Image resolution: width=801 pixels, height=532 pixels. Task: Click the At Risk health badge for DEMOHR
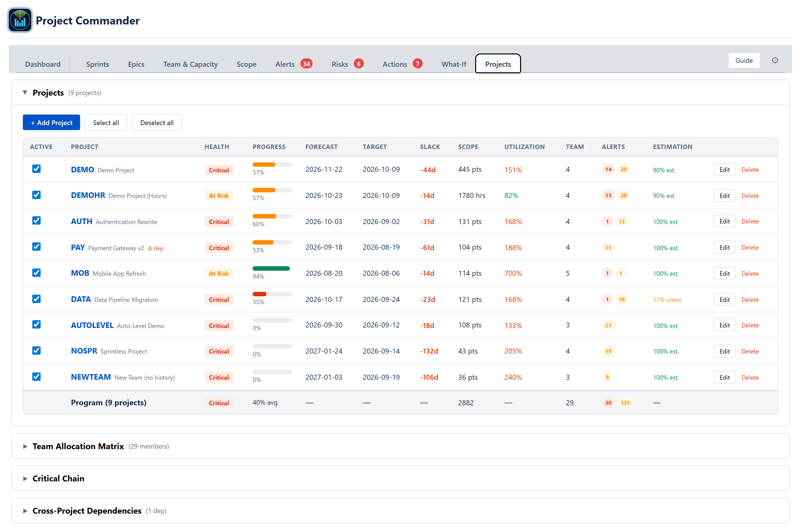coord(219,195)
